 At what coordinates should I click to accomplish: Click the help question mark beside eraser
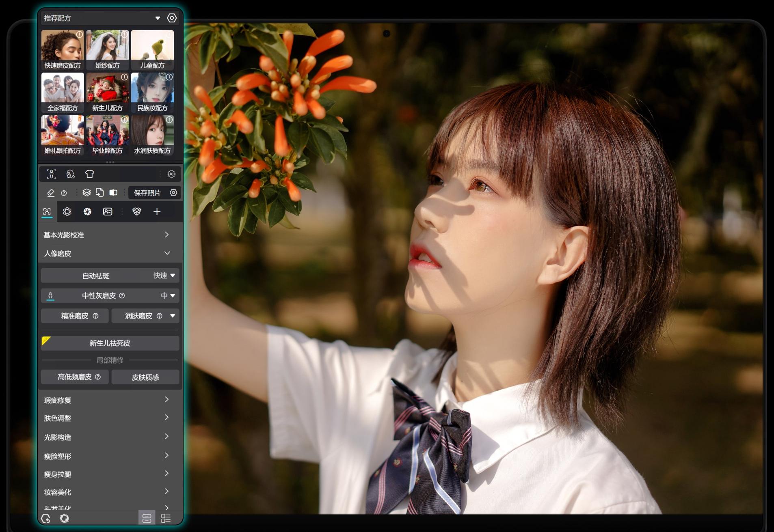(x=64, y=193)
